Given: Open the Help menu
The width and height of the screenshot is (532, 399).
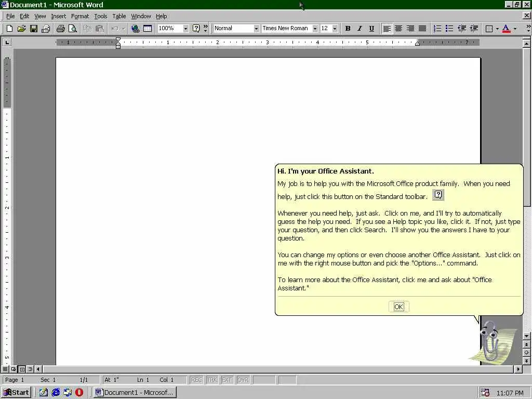Looking at the screenshot, I should click(162, 16).
